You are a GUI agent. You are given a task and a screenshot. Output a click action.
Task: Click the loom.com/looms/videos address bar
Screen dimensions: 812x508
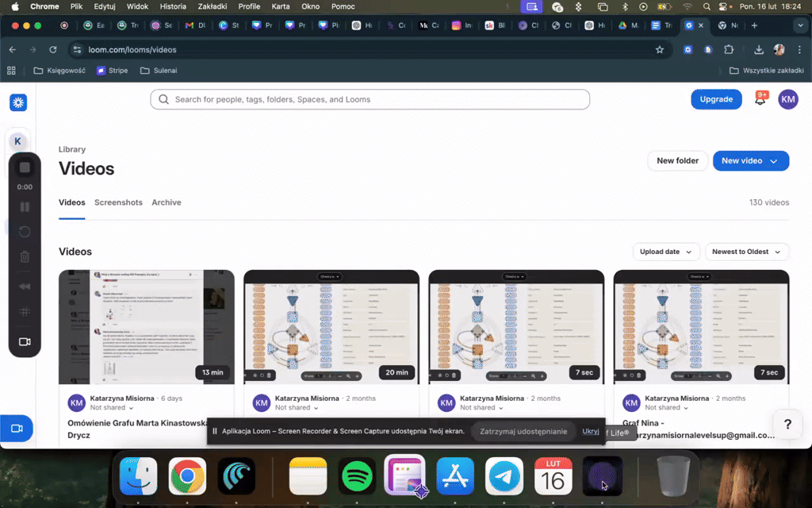(x=370, y=50)
